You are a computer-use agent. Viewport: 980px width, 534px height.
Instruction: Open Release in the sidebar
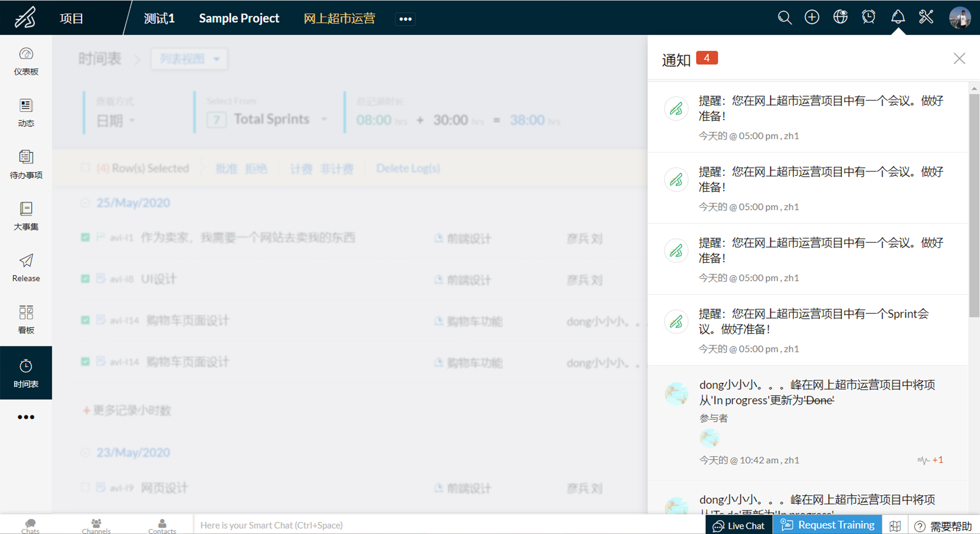click(26, 267)
